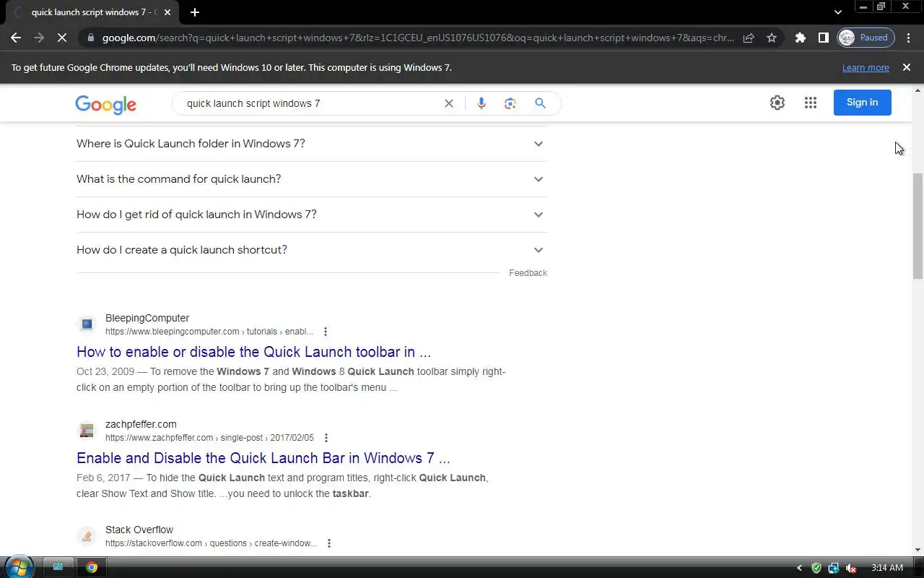Open more options for BleepingComputer result
924x578 pixels.
[x=325, y=332]
